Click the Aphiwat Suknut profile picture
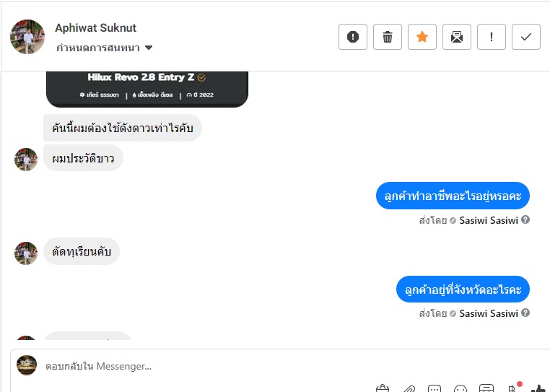Viewport: 550px width, 392px height. pyautogui.click(x=27, y=37)
